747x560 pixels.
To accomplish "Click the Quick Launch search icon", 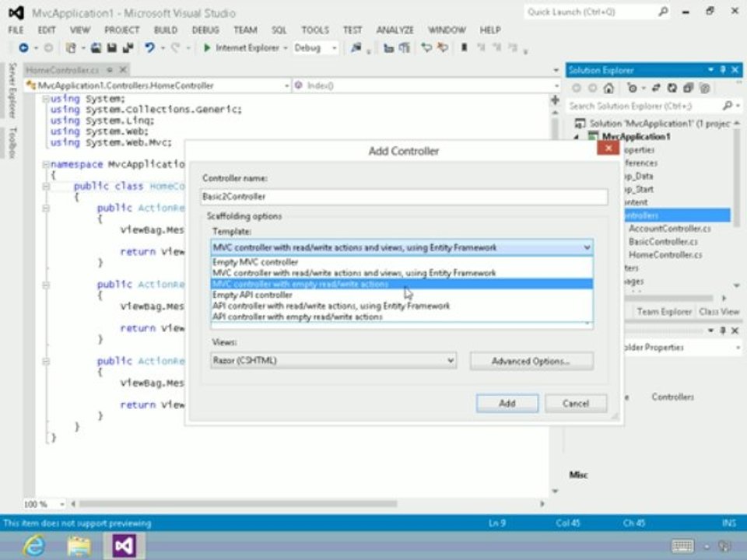I will pyautogui.click(x=663, y=12).
